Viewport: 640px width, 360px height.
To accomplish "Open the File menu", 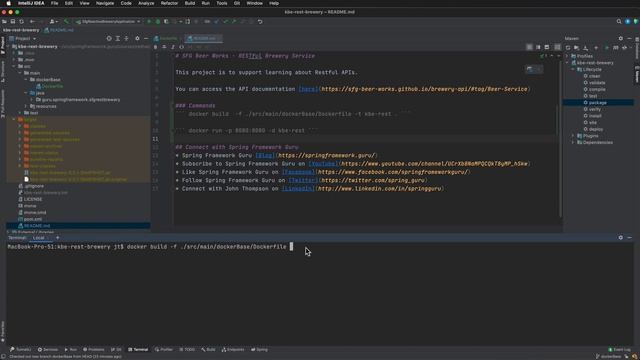I will tap(54, 3).
